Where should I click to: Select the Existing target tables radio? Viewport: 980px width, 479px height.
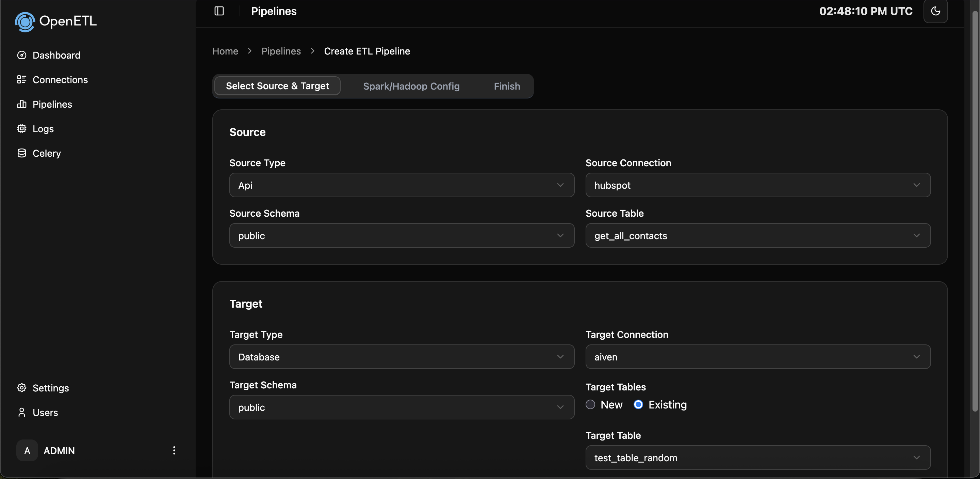638,404
